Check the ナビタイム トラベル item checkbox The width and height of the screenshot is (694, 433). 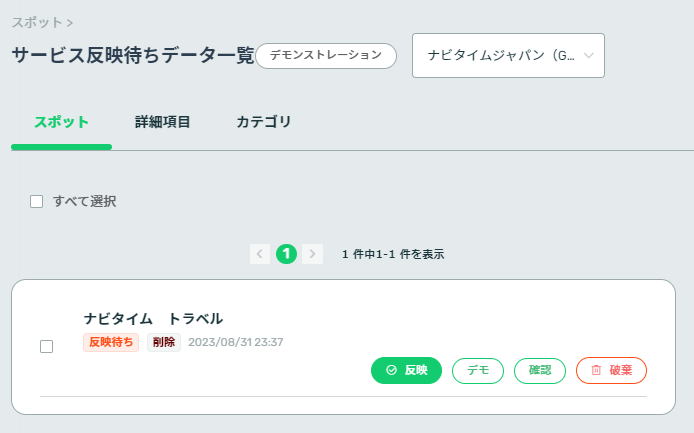tap(46, 346)
